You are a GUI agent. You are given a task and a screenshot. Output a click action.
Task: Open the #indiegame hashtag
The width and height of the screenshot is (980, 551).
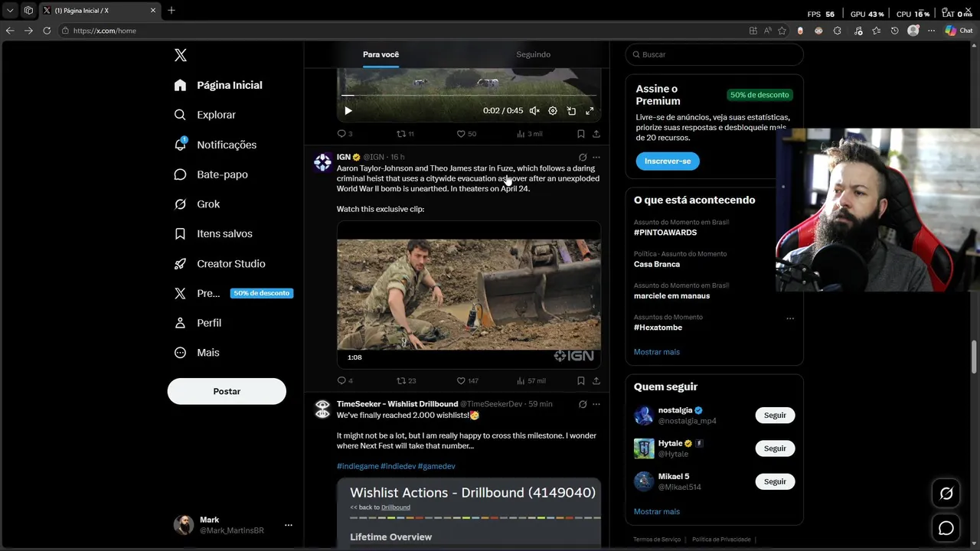pos(358,466)
